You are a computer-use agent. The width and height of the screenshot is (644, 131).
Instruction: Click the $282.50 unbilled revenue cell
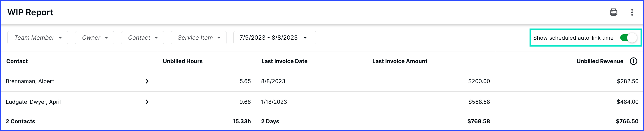point(628,81)
